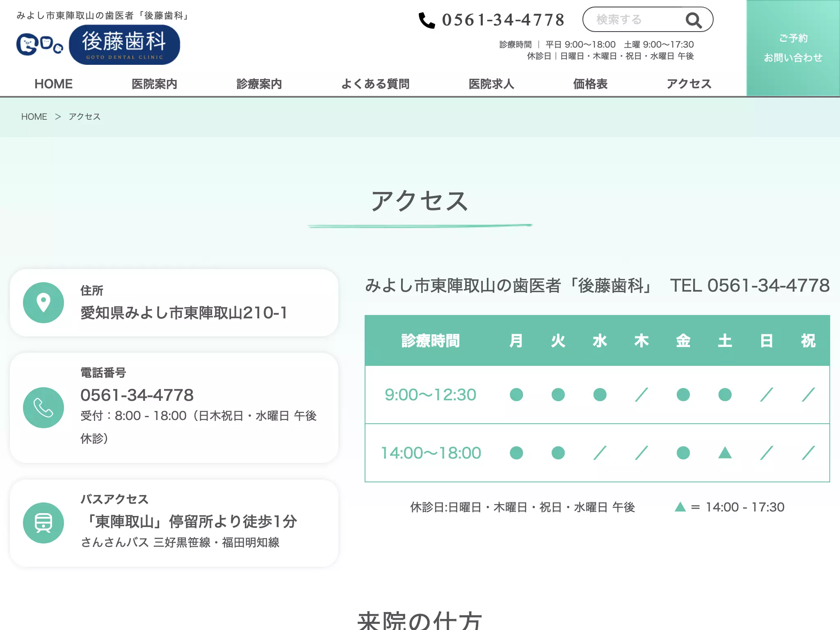Select the アクセス nav item
Image resolution: width=840 pixels, height=630 pixels.
pos(689,84)
